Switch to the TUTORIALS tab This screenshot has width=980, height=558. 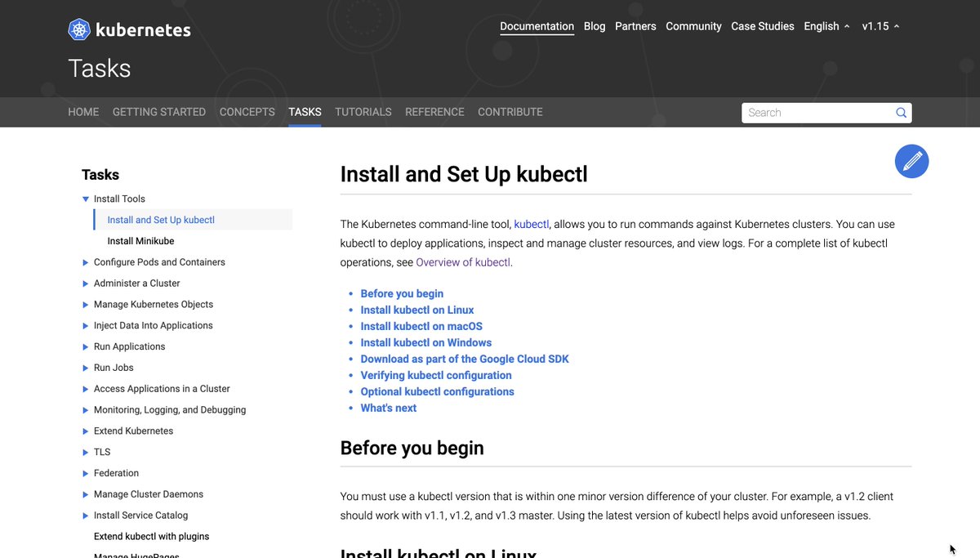click(363, 112)
